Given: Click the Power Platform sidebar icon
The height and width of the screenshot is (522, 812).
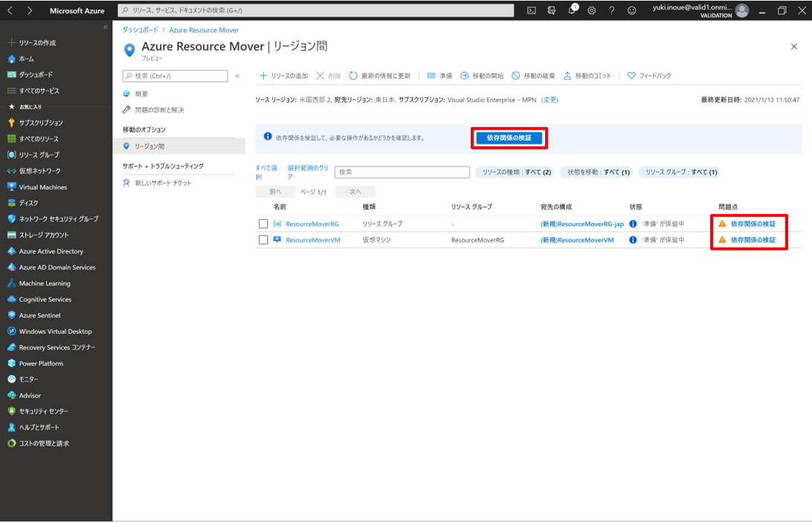Looking at the screenshot, I should (11, 363).
